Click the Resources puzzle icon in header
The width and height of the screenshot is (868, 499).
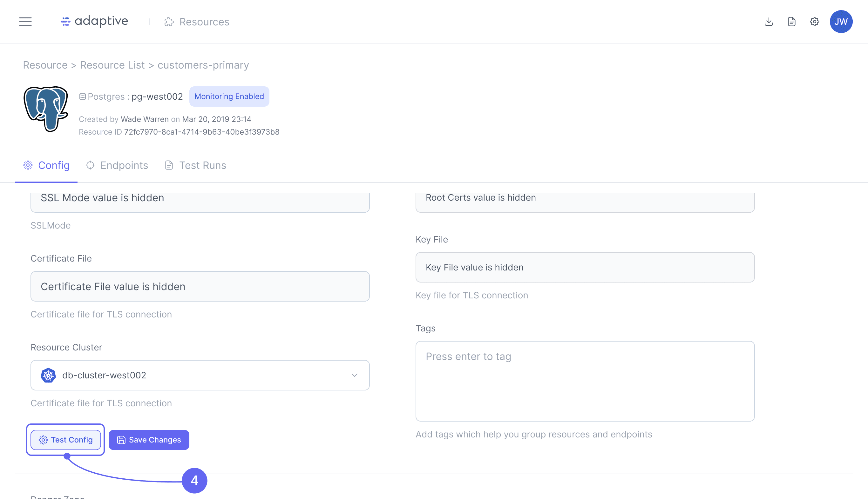[169, 22]
